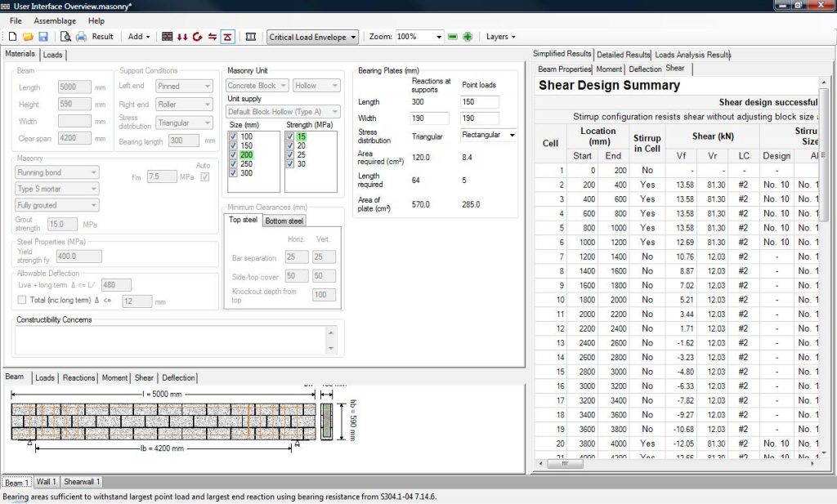Viewport: 837px width, 504px height.
Task: Click the zoom-in plus icon
Action: click(x=468, y=37)
